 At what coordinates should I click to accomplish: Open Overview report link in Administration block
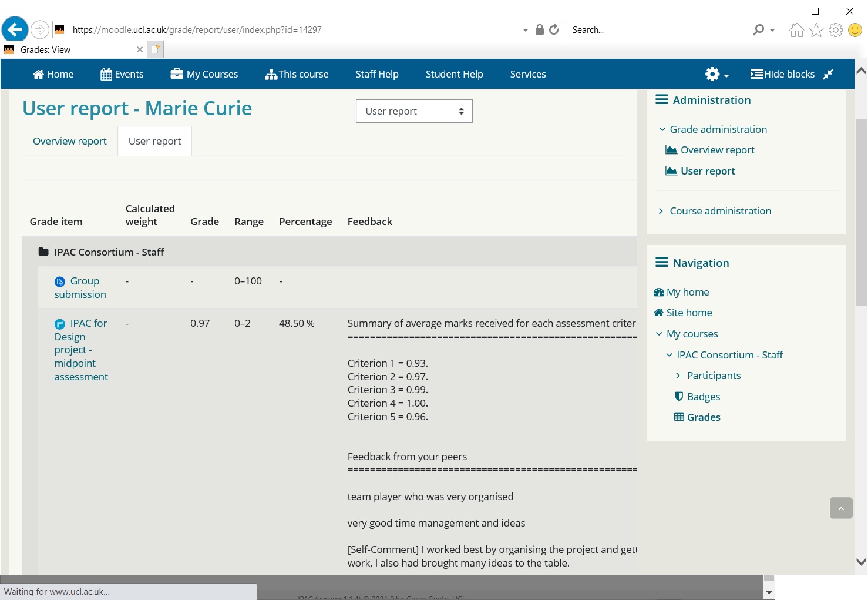(x=718, y=150)
